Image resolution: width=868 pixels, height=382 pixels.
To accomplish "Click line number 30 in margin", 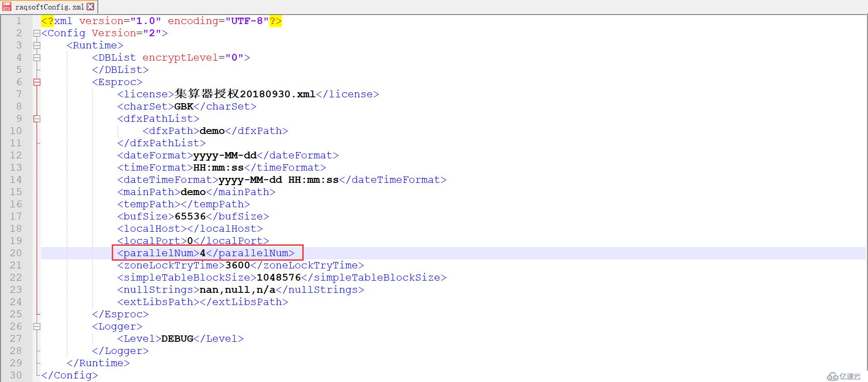I will tap(16, 375).
